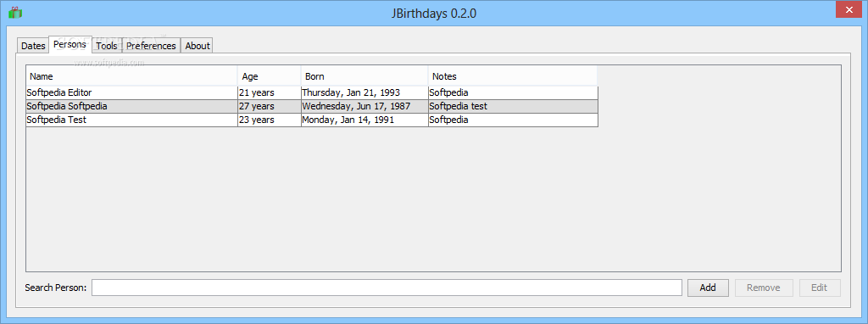
Task: Click the 21 years age cell
Action: pyautogui.click(x=270, y=92)
